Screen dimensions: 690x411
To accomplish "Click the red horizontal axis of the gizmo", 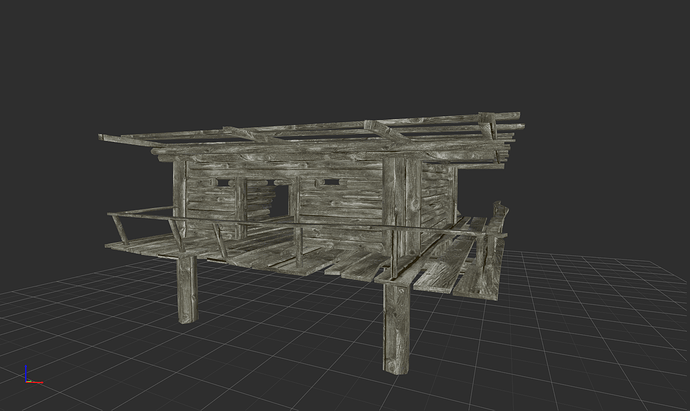I will tap(34, 381).
